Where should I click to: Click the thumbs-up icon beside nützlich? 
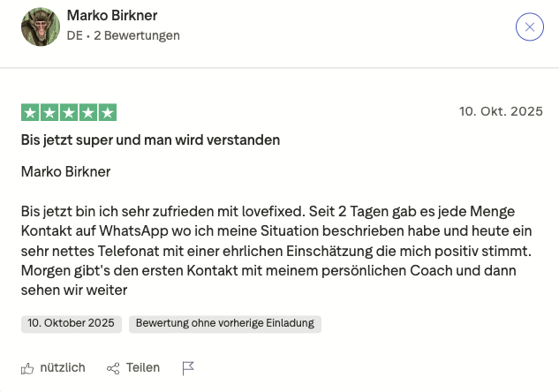click(27, 368)
